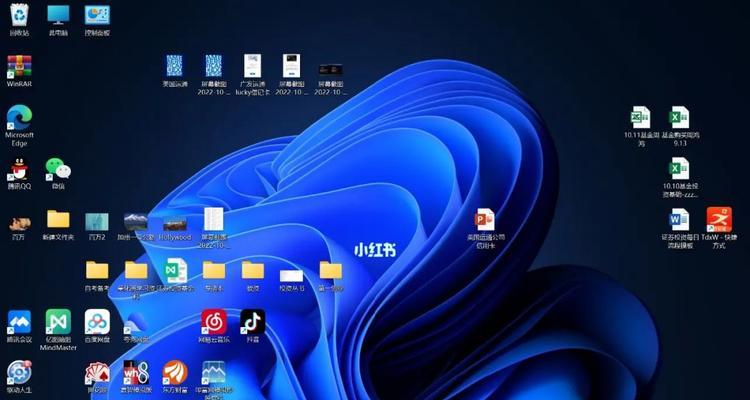Select the mountain photo next to Hollywood
750x400 pixels.
click(x=136, y=222)
